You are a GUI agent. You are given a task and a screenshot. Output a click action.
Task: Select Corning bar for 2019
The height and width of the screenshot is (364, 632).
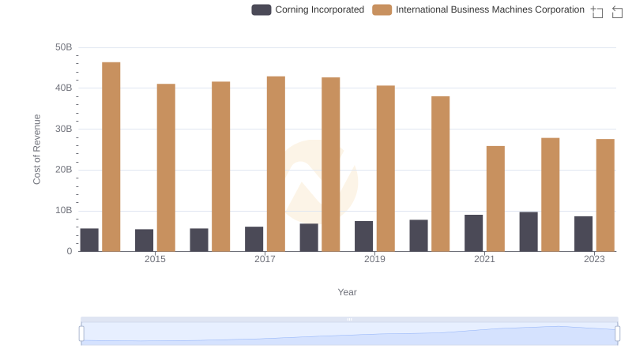tap(363, 236)
